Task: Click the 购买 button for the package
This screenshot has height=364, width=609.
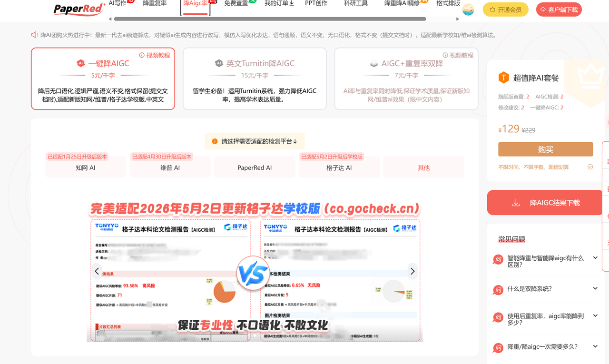Action: (x=546, y=149)
